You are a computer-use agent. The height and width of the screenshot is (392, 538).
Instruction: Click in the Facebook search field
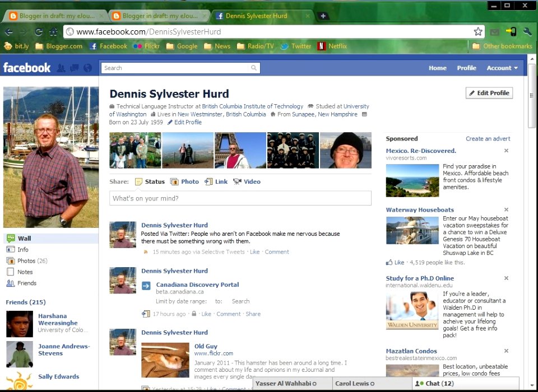pyautogui.click(x=180, y=68)
